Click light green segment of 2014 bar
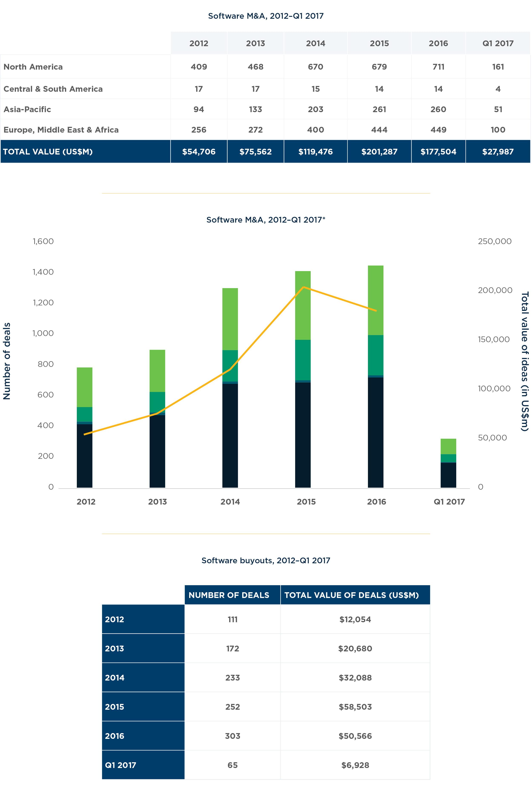The image size is (532, 798). coord(230,319)
